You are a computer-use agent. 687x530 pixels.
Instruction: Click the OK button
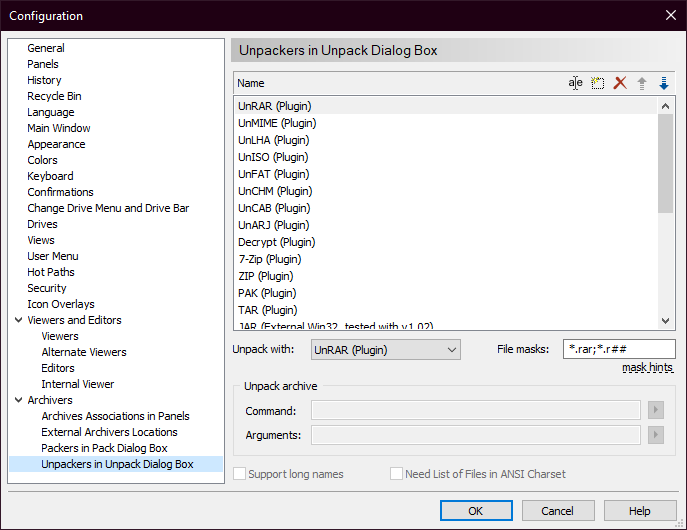pos(475,511)
